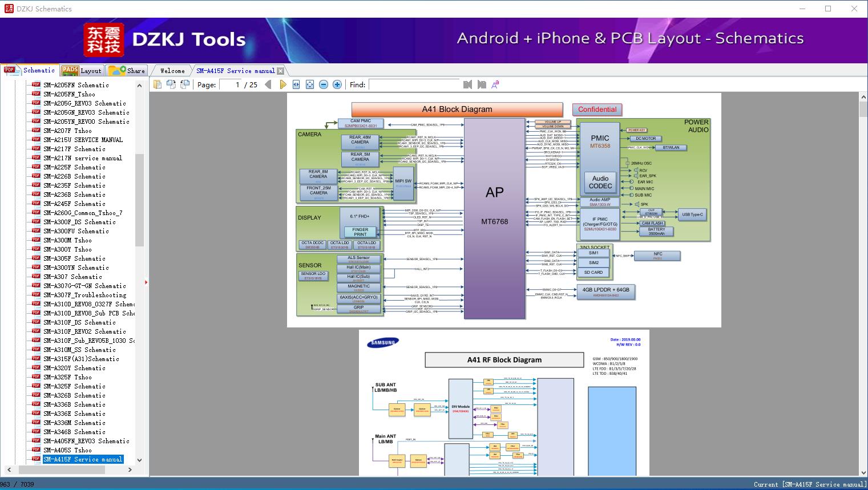
Task: Click document viewer scroll up arrow
Action: [x=863, y=98]
